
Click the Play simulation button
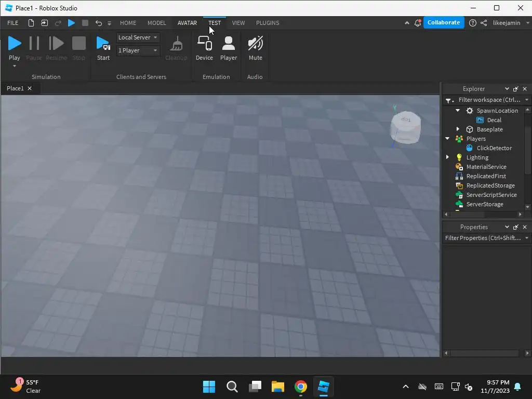click(x=14, y=48)
